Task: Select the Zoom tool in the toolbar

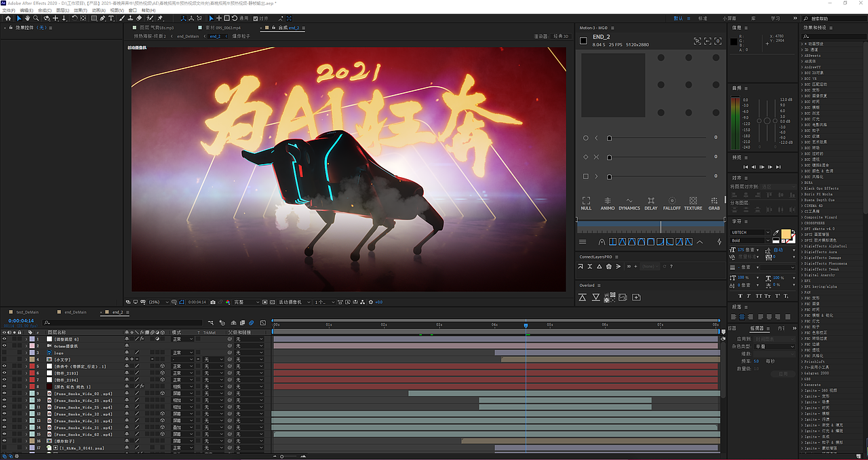Action: [36, 18]
